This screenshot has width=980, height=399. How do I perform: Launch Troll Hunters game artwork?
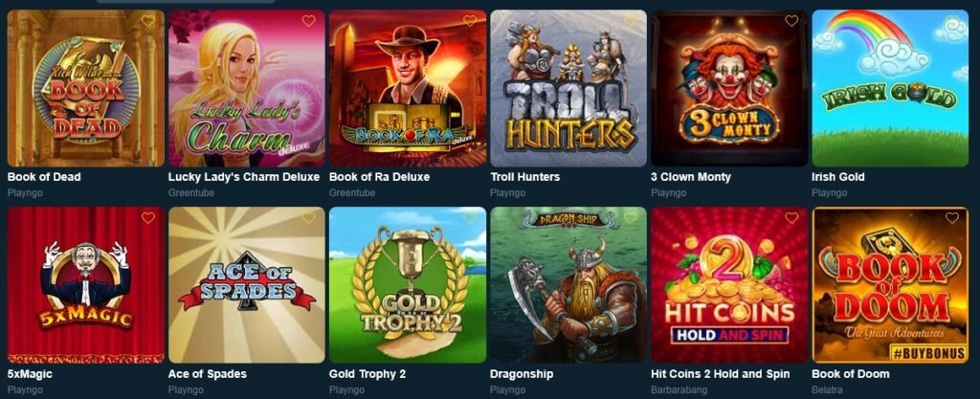click(x=568, y=88)
